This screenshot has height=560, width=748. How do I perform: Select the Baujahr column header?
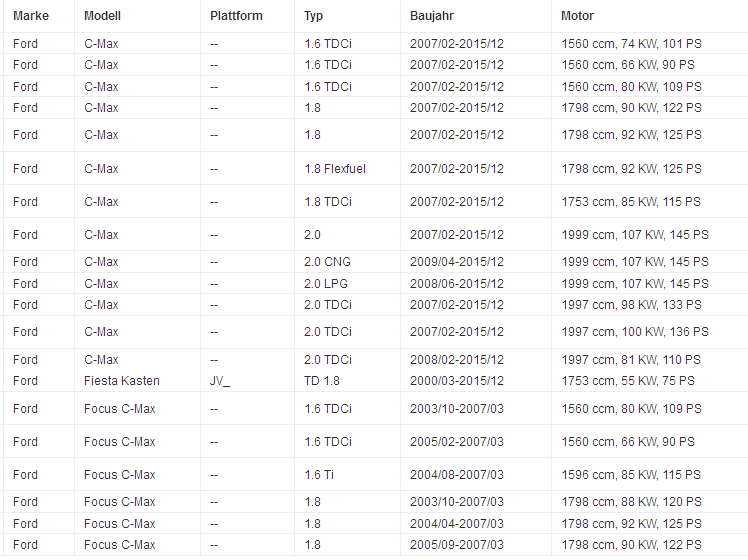[432, 16]
